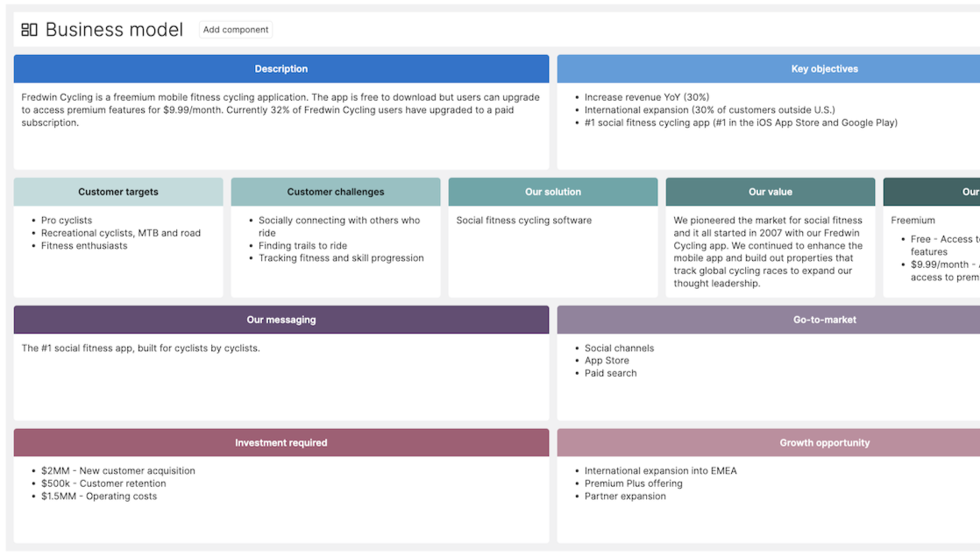Click the Our value header
980x557 pixels.
771,192
